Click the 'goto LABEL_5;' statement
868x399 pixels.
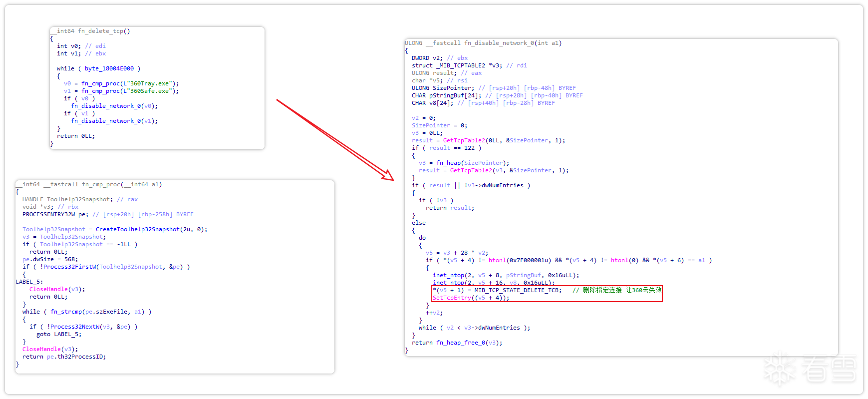(x=58, y=334)
